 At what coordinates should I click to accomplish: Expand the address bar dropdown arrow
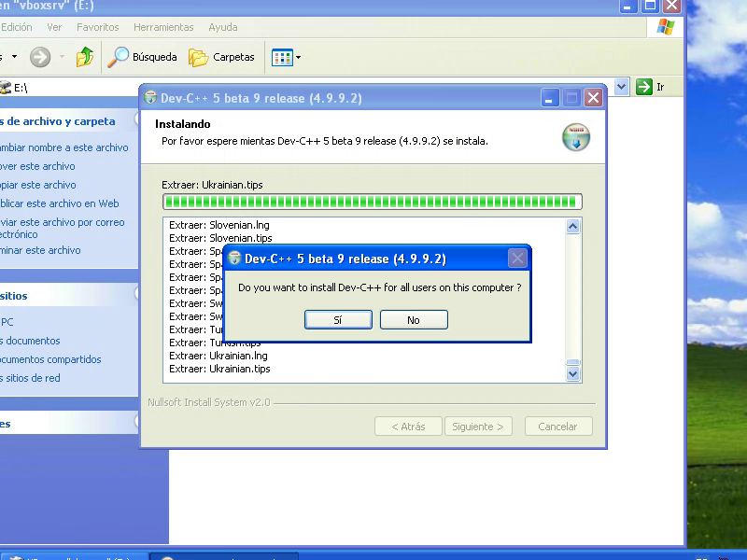click(621, 87)
